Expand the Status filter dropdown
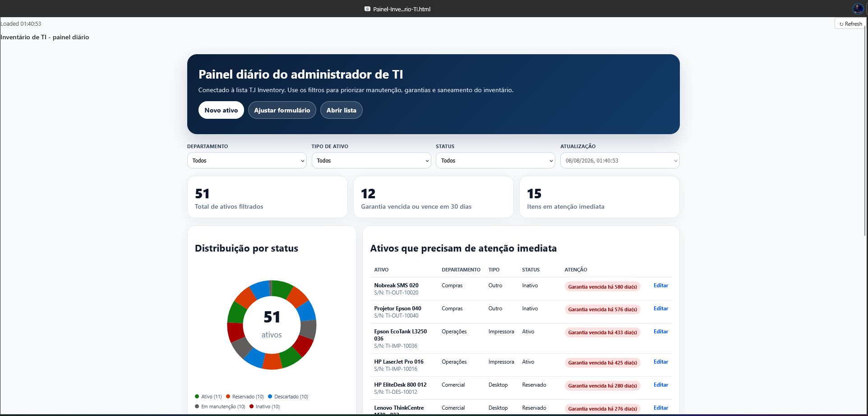The image size is (868, 416). 495,160
